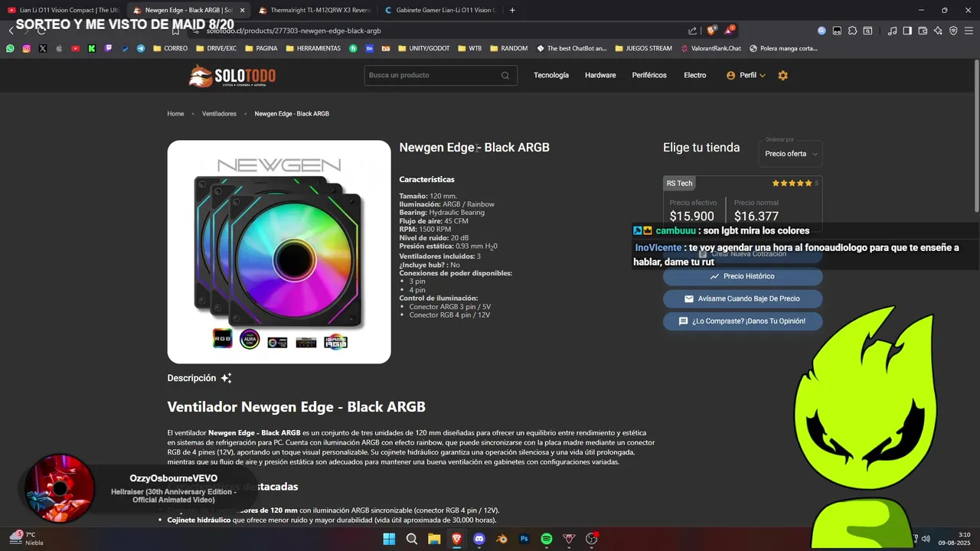
Task: Click the search magnifier icon in SoloTodo search
Action: pos(505,75)
